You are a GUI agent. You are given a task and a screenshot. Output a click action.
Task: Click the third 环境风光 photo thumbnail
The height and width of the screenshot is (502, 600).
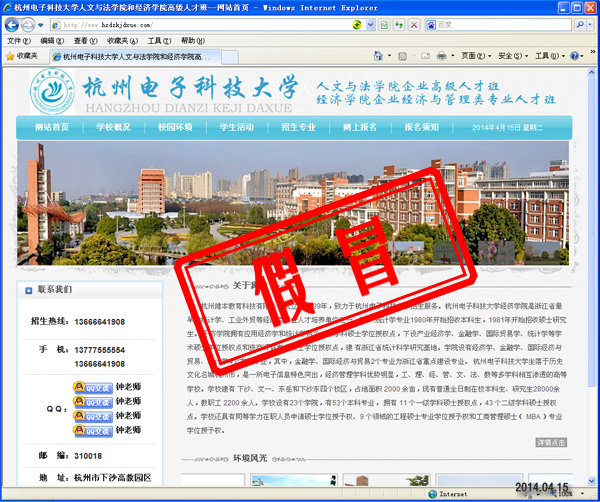click(x=386, y=480)
